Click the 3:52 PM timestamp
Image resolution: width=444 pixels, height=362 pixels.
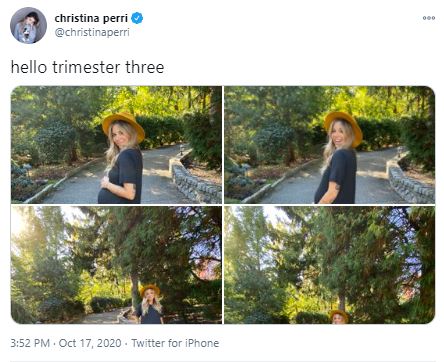click(30, 343)
